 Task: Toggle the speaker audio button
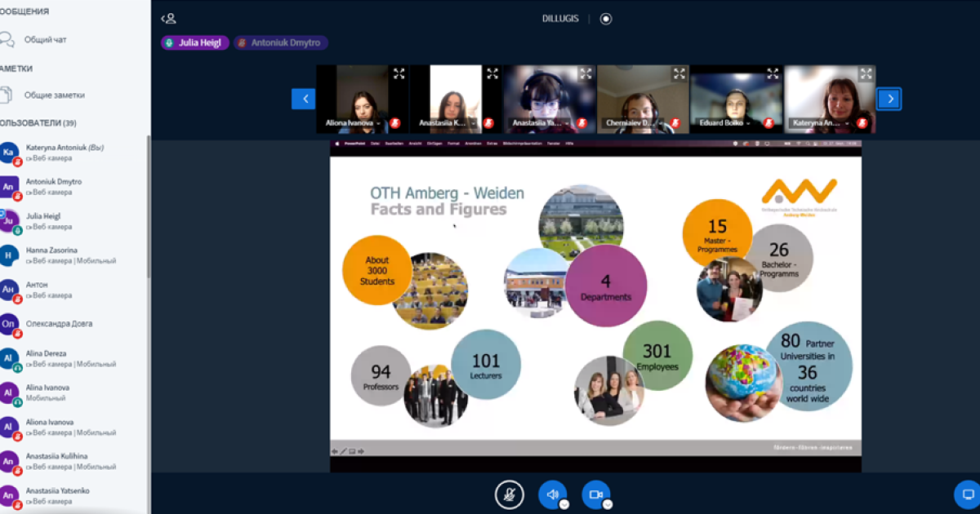point(551,494)
